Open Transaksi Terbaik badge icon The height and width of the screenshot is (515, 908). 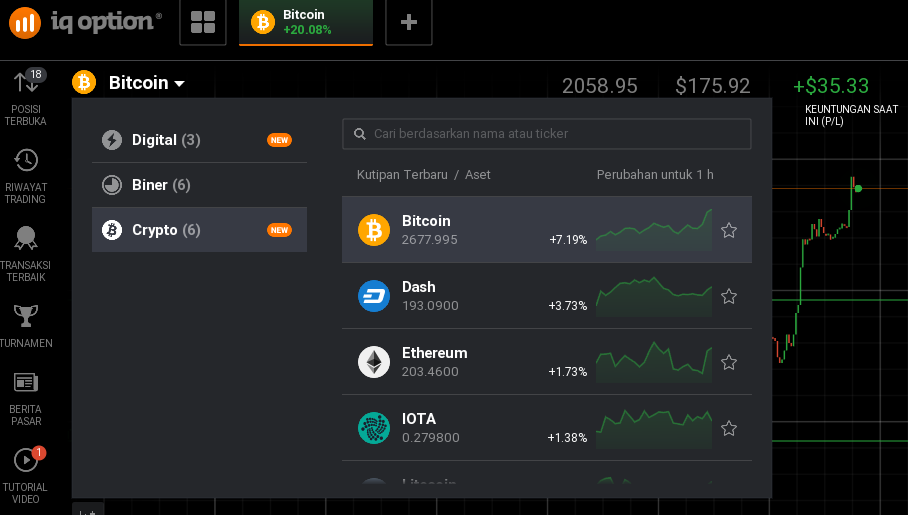pos(26,238)
